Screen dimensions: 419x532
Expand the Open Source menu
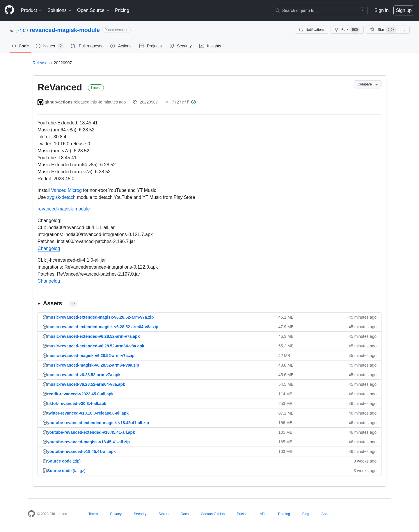coord(93,10)
